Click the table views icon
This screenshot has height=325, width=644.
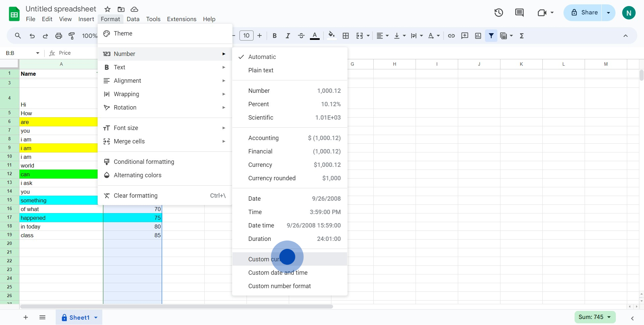pyautogui.click(x=503, y=36)
